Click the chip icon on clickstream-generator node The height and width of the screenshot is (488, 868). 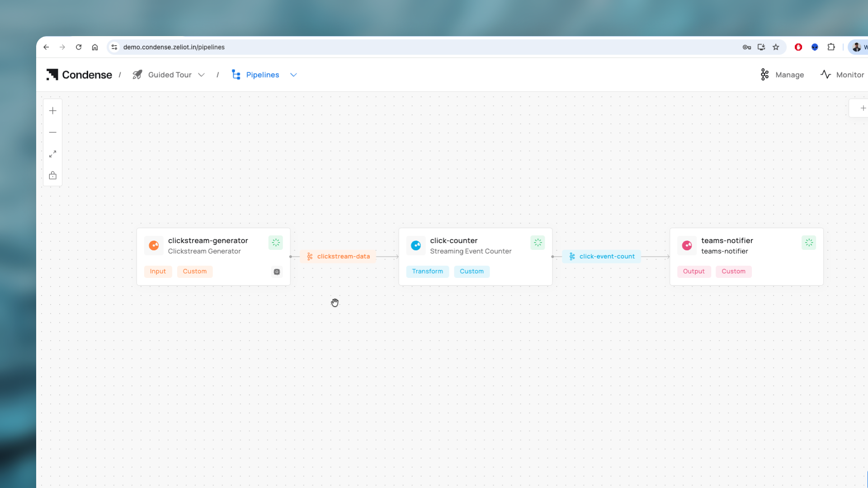(277, 272)
